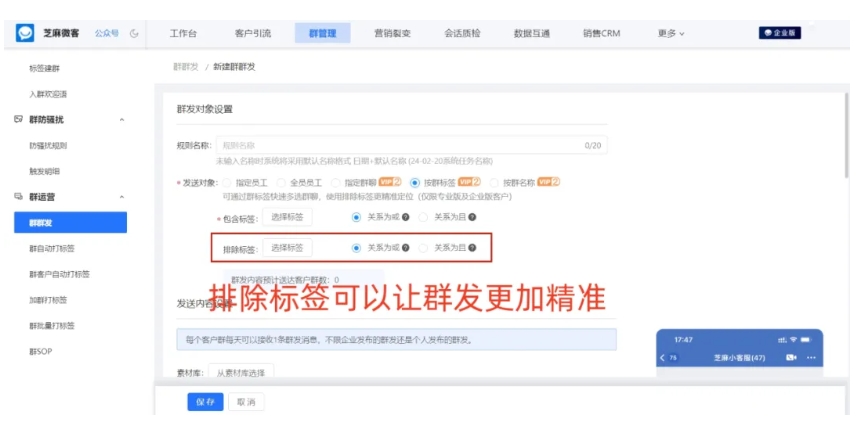The height and width of the screenshot is (434, 865).
Task: Click the 群群发 breadcrumb link
Action: coord(186,67)
